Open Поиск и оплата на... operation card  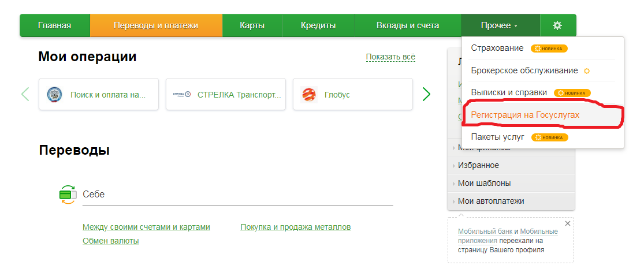99,95
